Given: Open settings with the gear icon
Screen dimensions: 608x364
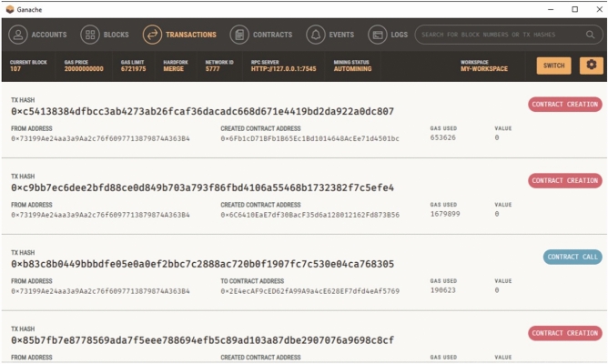Looking at the screenshot, I should pos(592,66).
